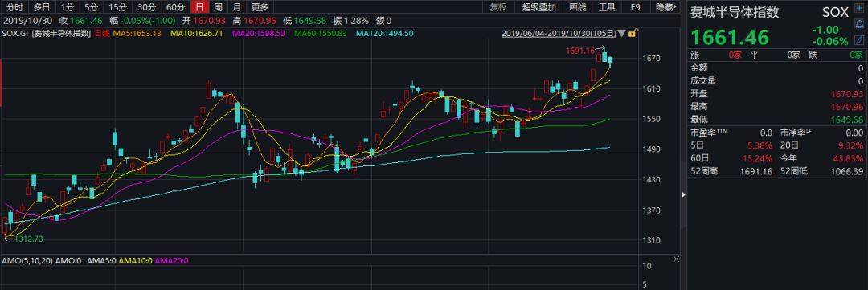Click the 开盘 value 1670.93 in panel
Viewport: 868px width, 290px height.
[x=846, y=93]
